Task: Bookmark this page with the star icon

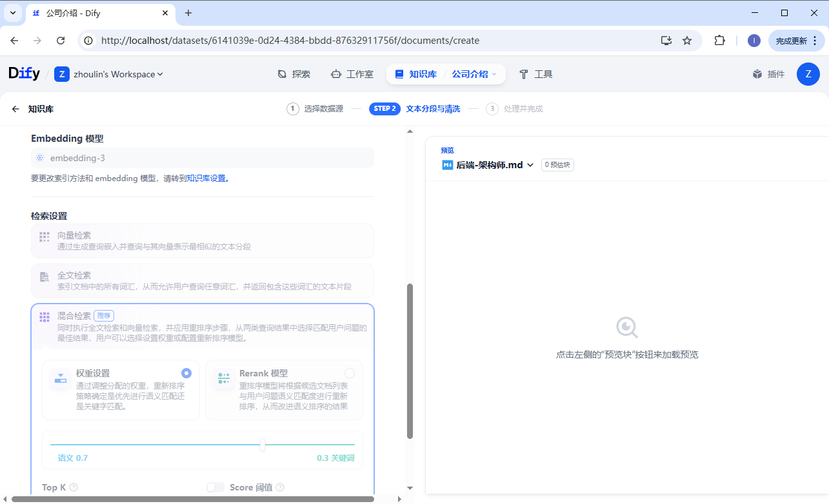Action: click(x=687, y=41)
